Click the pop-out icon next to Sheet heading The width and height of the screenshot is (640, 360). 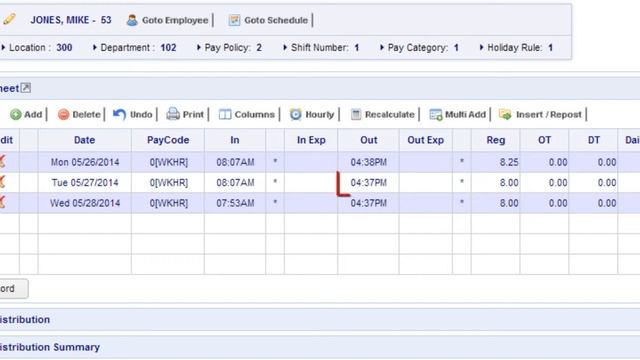point(26,88)
